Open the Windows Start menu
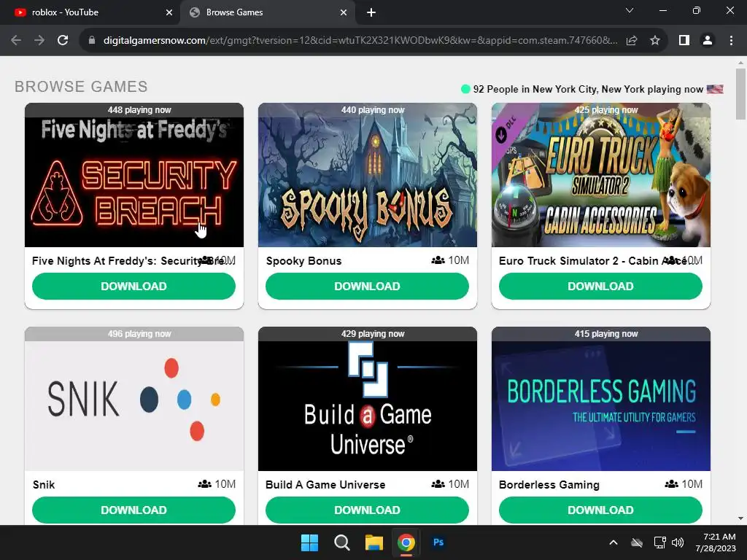Screen dimensions: 747x560 coord(309,542)
